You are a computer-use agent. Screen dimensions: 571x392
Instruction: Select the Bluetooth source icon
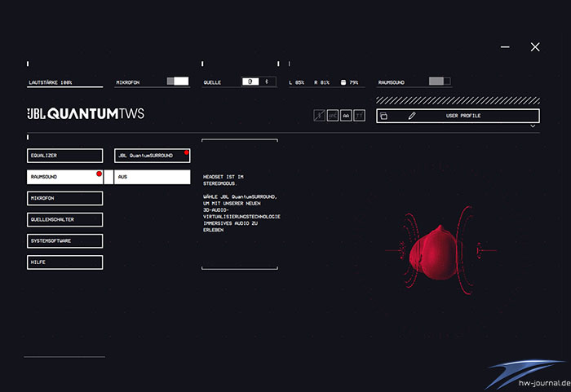(267, 81)
